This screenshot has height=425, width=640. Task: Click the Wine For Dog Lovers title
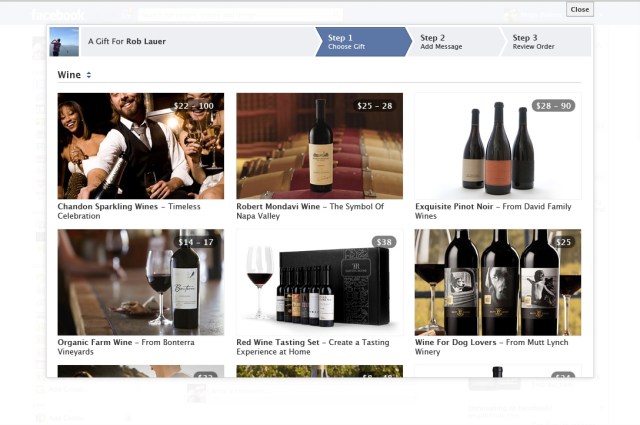[x=456, y=343]
